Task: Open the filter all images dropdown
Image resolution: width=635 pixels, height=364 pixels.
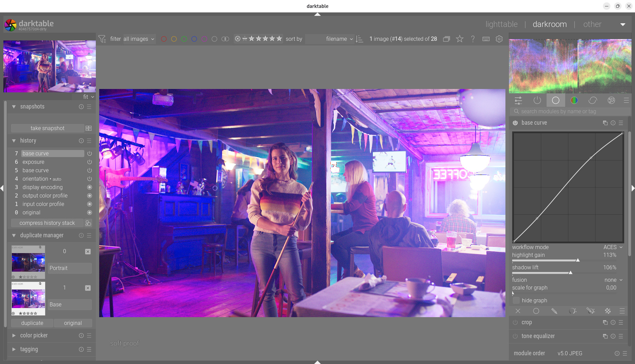Action: coord(139,39)
